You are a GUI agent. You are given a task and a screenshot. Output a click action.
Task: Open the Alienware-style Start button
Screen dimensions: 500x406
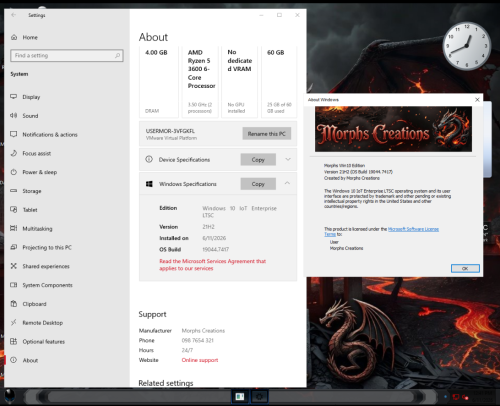click(10, 397)
